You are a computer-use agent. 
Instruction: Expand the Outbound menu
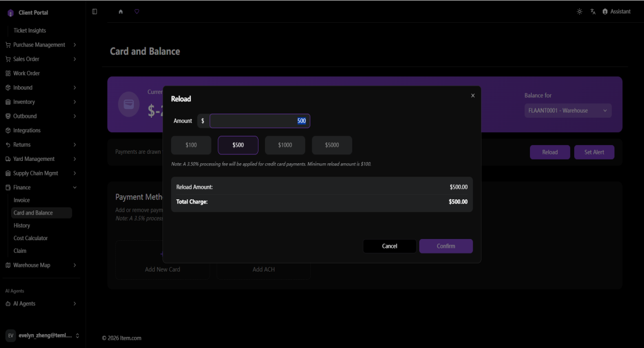41,116
